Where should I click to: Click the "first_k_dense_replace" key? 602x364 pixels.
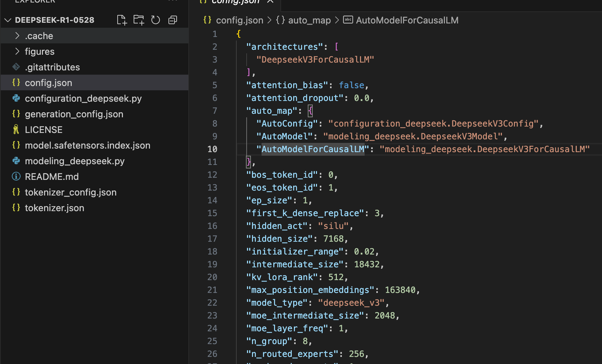pos(305,213)
